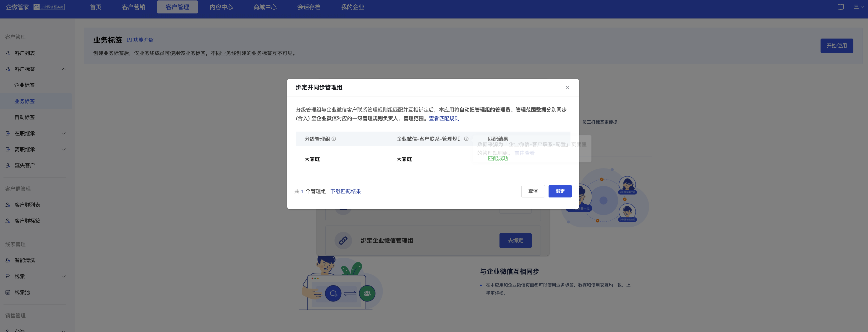Open 我的企业 tab
This screenshot has height=332, width=868.
[353, 7]
